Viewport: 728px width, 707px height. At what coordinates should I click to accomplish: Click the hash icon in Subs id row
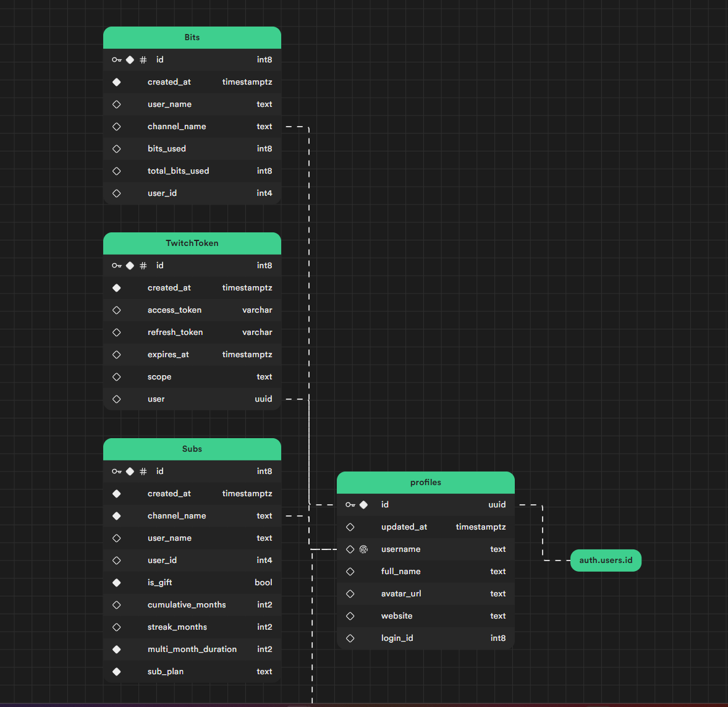click(143, 472)
